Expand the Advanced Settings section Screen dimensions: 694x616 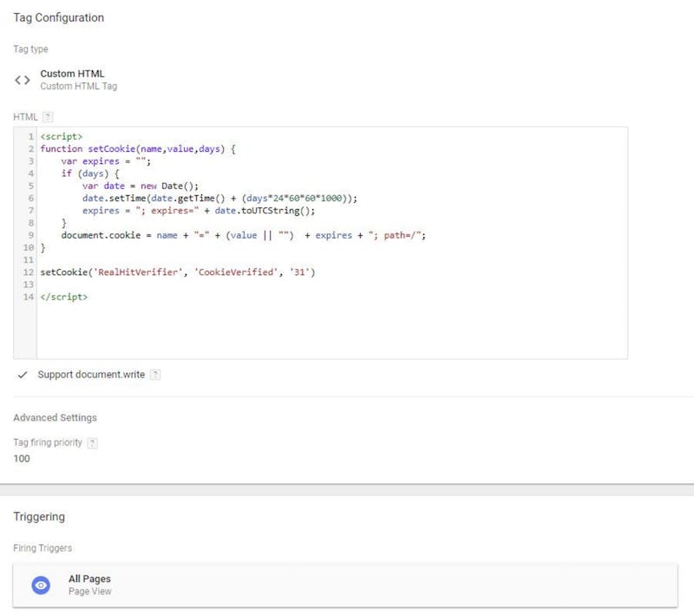(x=55, y=417)
